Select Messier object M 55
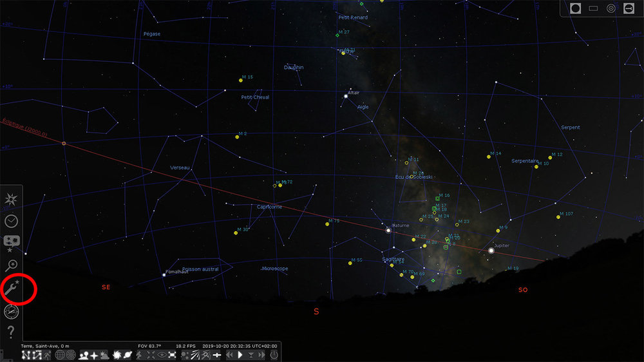This screenshot has height=362, width=644. click(350, 263)
